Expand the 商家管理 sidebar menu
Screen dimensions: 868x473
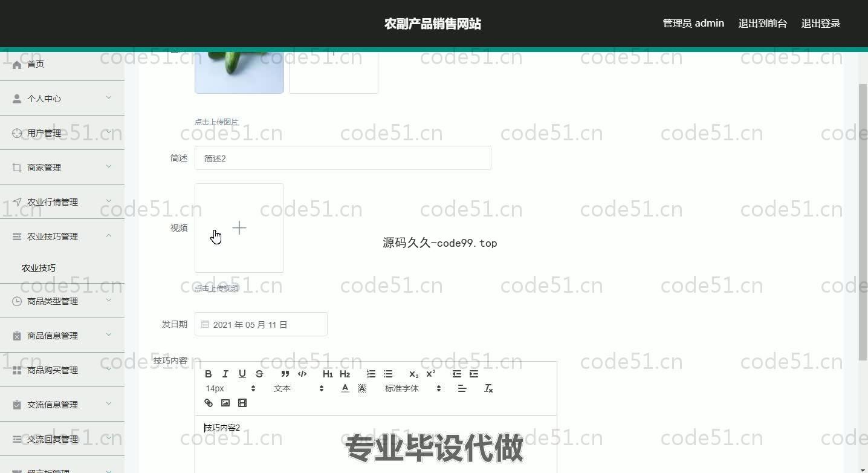pos(62,167)
